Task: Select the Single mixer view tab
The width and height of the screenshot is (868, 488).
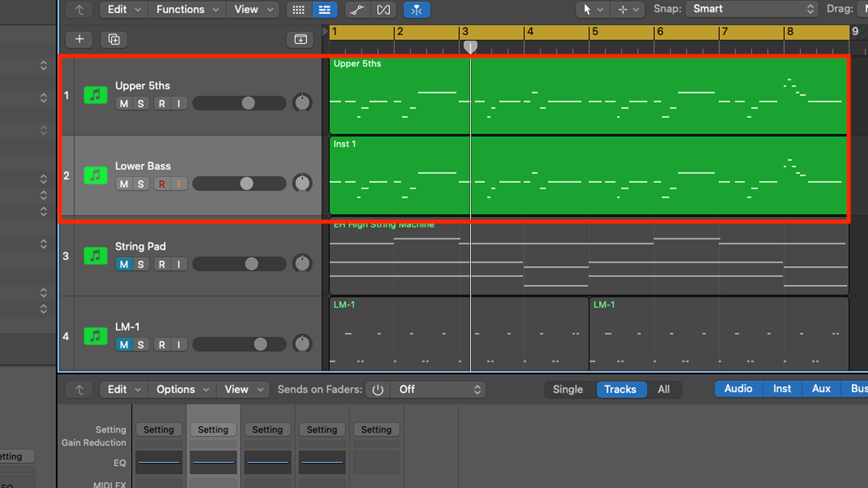Action: [x=567, y=389]
